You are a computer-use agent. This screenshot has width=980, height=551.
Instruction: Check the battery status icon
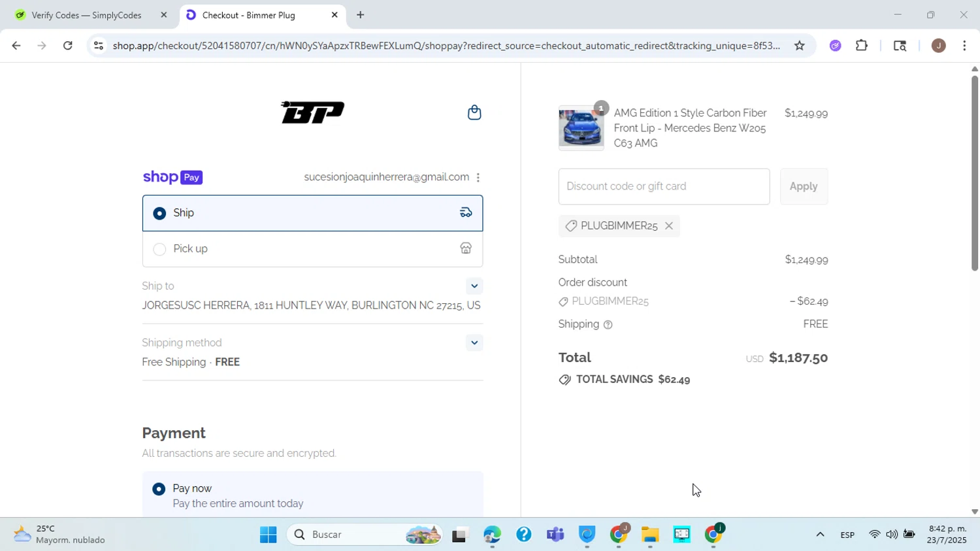pyautogui.click(x=909, y=535)
